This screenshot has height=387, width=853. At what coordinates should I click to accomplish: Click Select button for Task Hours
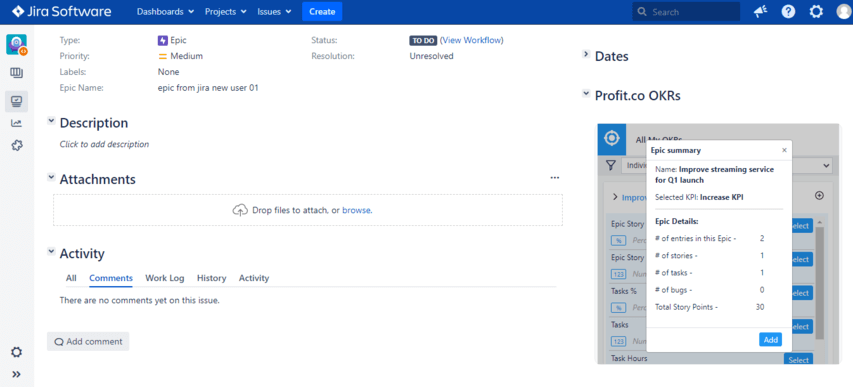pyautogui.click(x=799, y=360)
